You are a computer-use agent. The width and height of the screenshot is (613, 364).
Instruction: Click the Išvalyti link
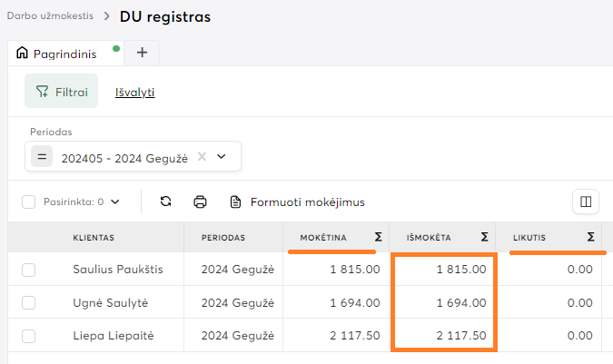(x=135, y=92)
